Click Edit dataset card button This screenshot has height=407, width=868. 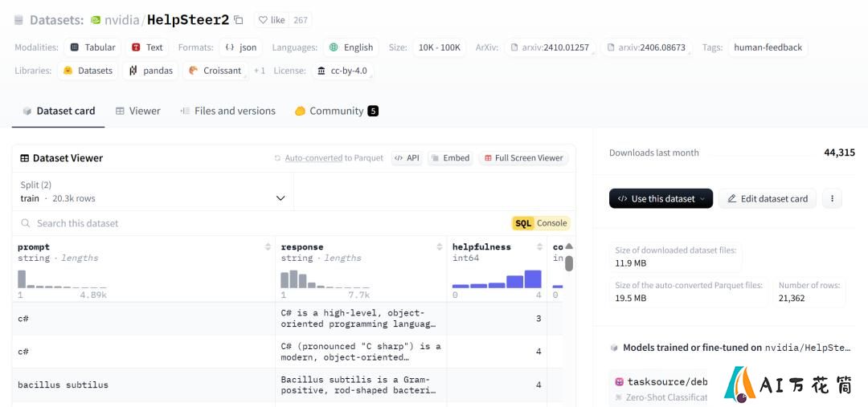(768, 198)
